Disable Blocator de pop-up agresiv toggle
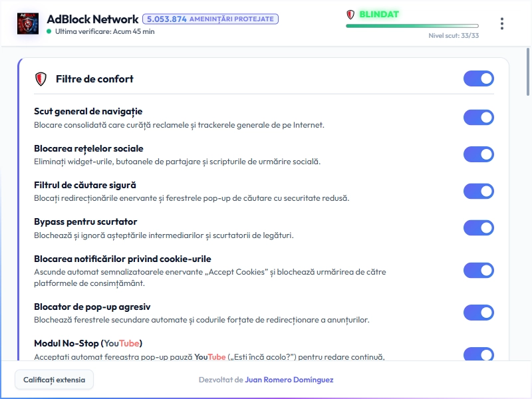The image size is (532, 399). pyautogui.click(x=479, y=313)
